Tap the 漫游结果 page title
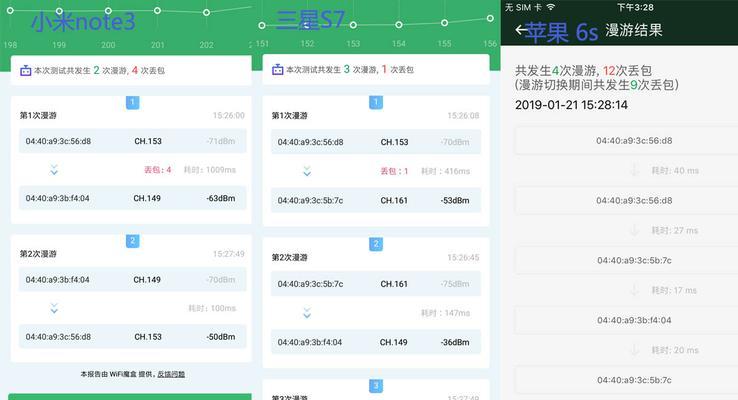This screenshot has height=400, width=738. [x=634, y=30]
